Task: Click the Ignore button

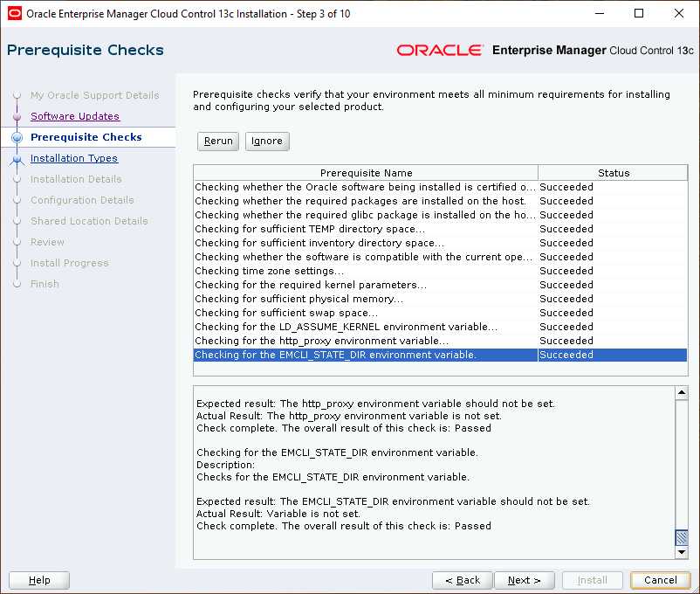Action: [x=267, y=142]
